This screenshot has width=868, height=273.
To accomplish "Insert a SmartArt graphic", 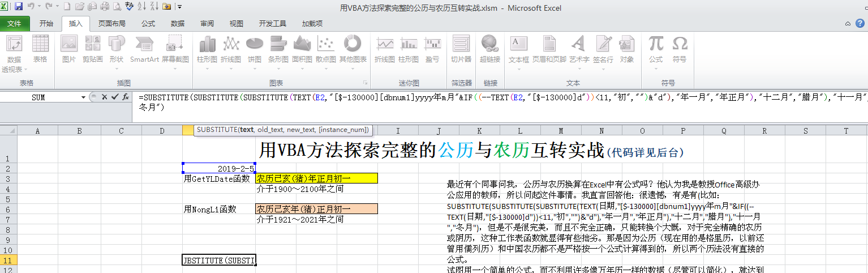I will point(144,49).
